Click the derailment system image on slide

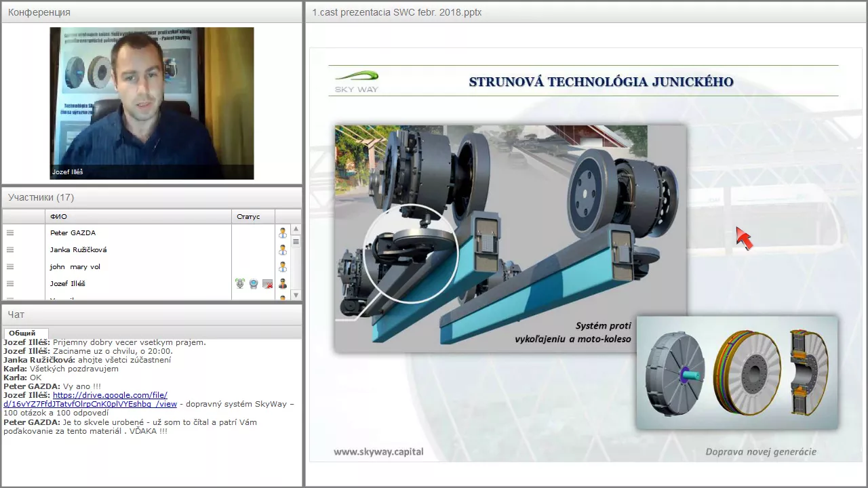coord(510,238)
